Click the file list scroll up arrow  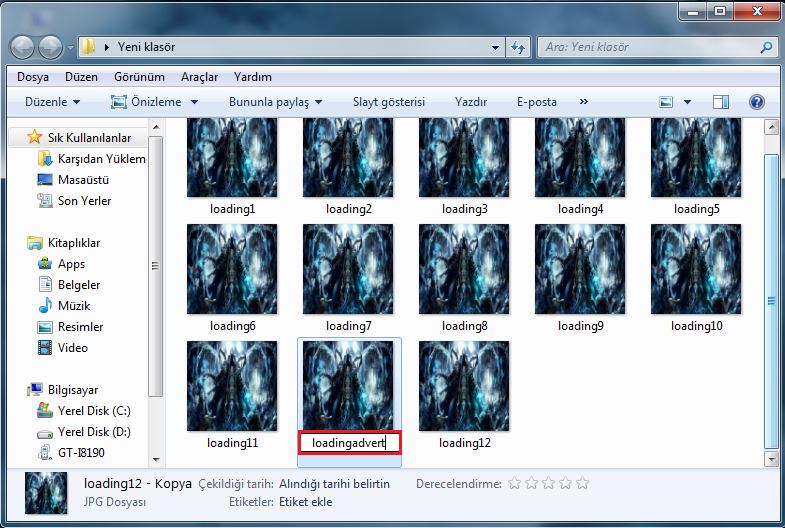coord(771,127)
